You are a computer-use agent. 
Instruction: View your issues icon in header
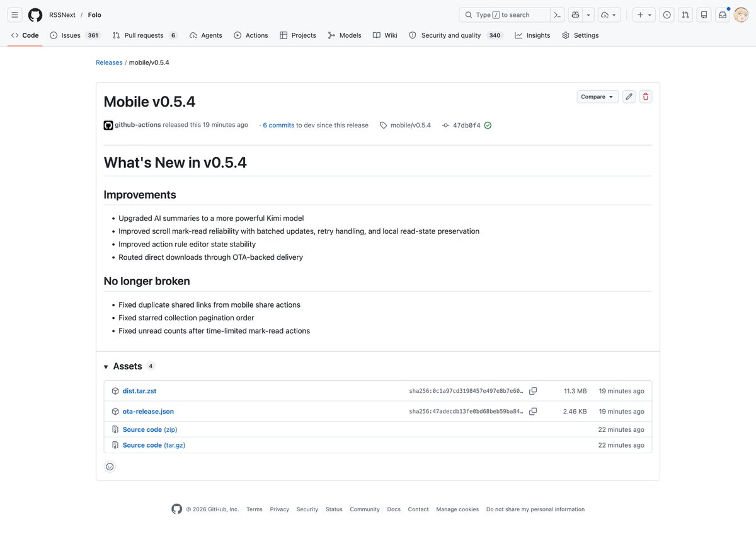point(667,15)
